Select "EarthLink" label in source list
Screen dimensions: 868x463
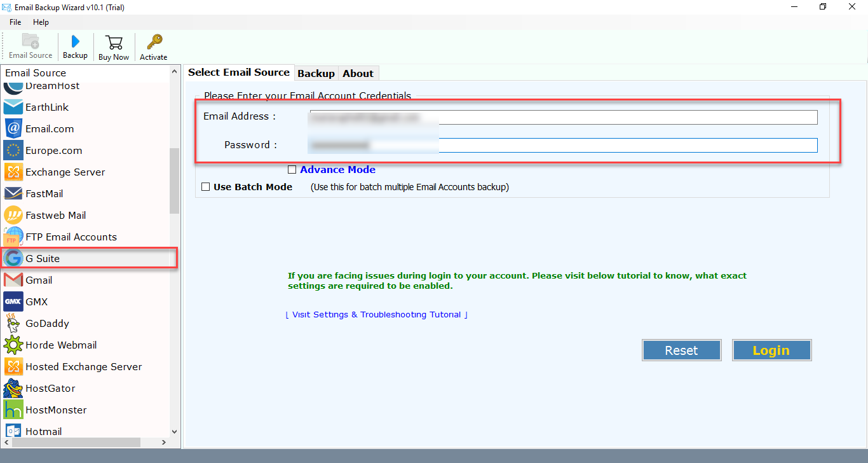(47, 107)
